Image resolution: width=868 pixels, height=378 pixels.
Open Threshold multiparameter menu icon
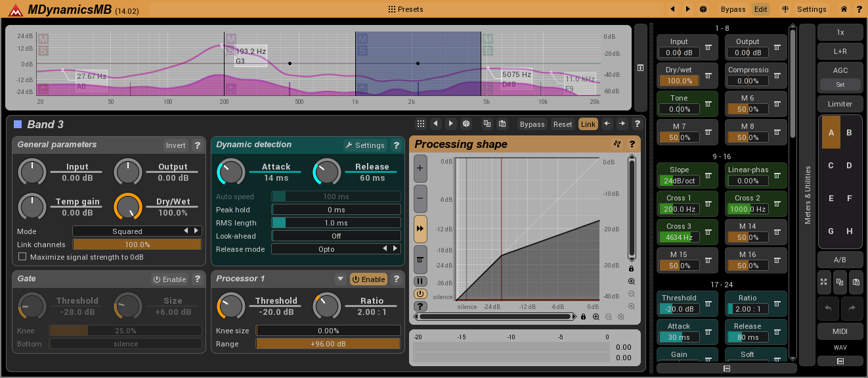coord(708,304)
